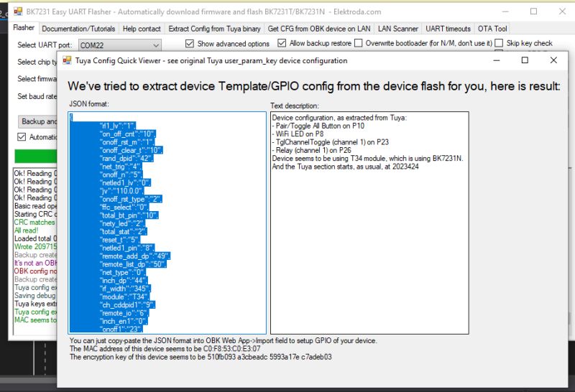Open the Flasher tab
575x392 pixels.
pos(24,28)
